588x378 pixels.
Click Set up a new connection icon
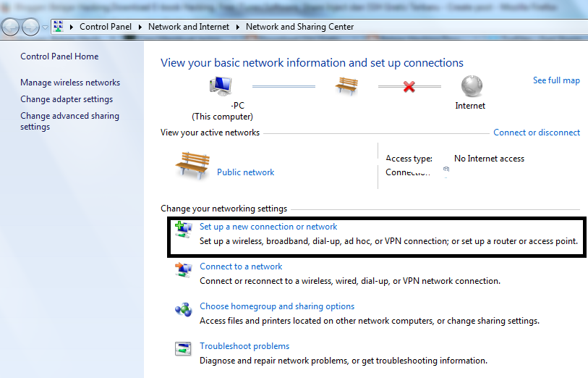[x=184, y=230]
